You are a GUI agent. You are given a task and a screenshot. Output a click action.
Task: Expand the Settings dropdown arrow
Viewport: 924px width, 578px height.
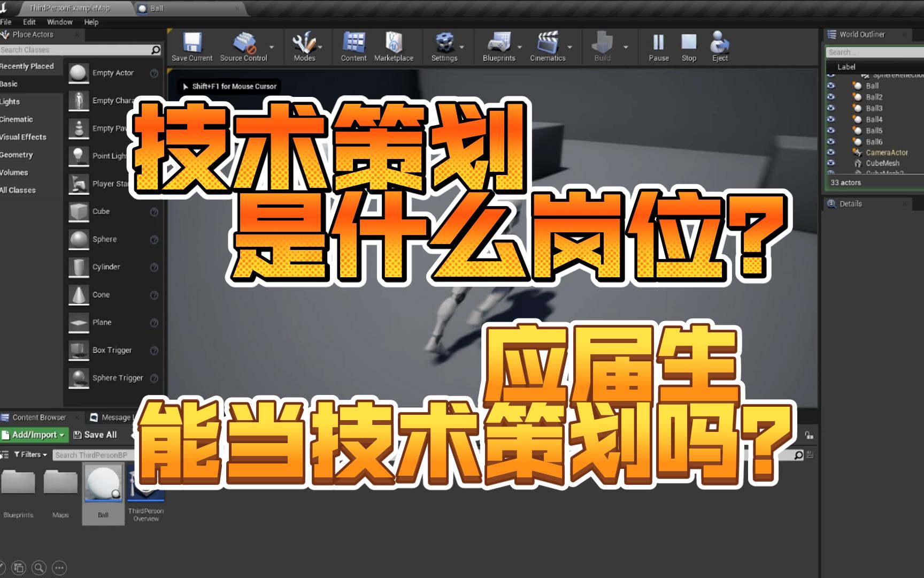(462, 47)
